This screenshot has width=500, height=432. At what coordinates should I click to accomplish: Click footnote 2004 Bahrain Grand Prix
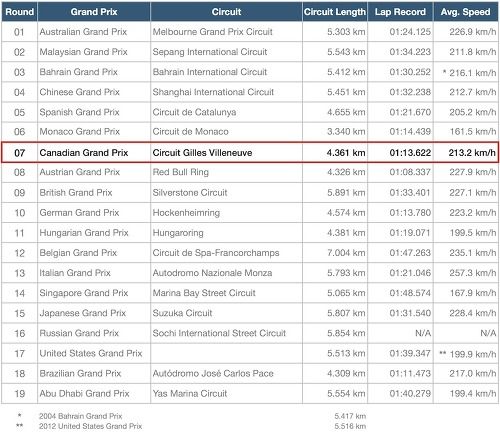coord(81,416)
